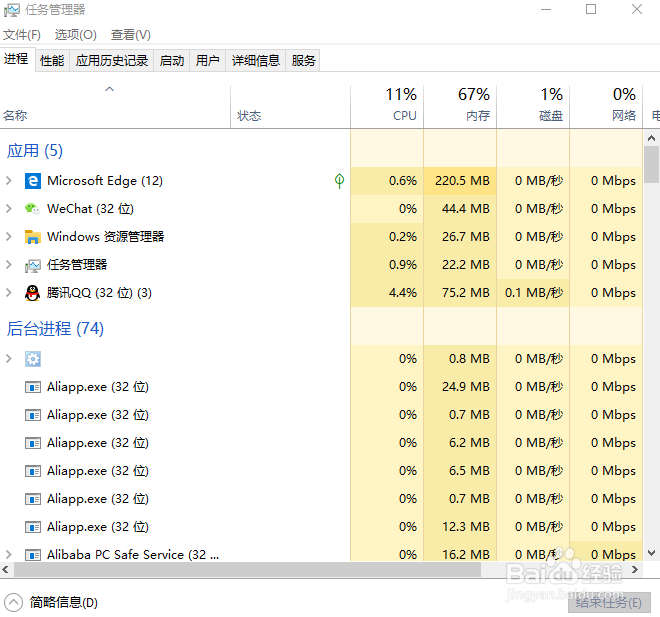Image resolution: width=660 pixels, height=617 pixels.
Task: Click the Windows 资源管理器 folder icon
Action: point(33,237)
